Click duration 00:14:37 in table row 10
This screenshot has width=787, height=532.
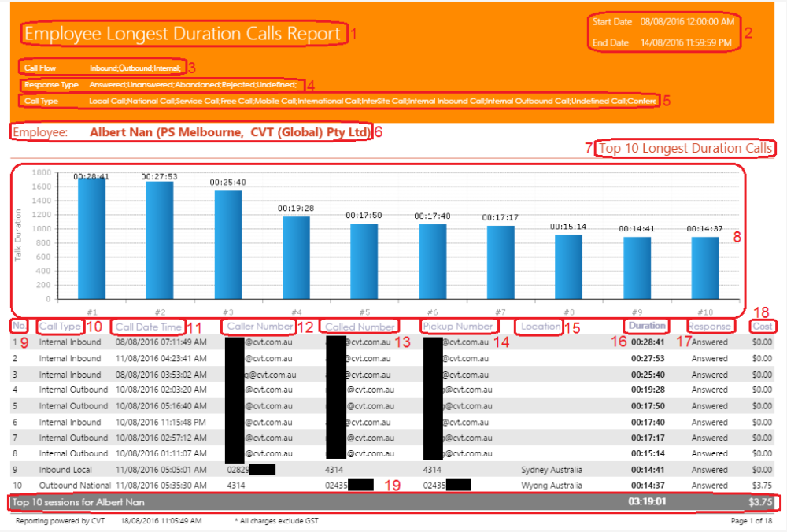648,486
